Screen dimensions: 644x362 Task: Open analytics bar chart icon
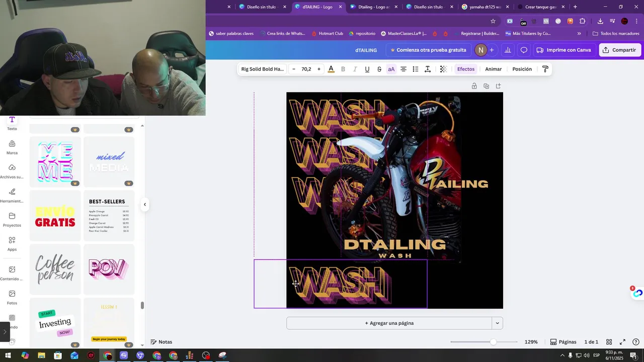(x=508, y=50)
